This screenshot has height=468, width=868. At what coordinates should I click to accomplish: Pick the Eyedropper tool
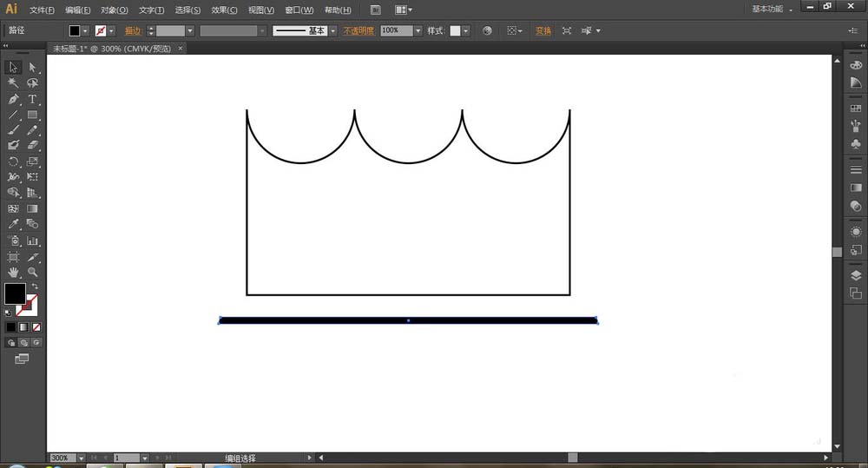pos(13,224)
